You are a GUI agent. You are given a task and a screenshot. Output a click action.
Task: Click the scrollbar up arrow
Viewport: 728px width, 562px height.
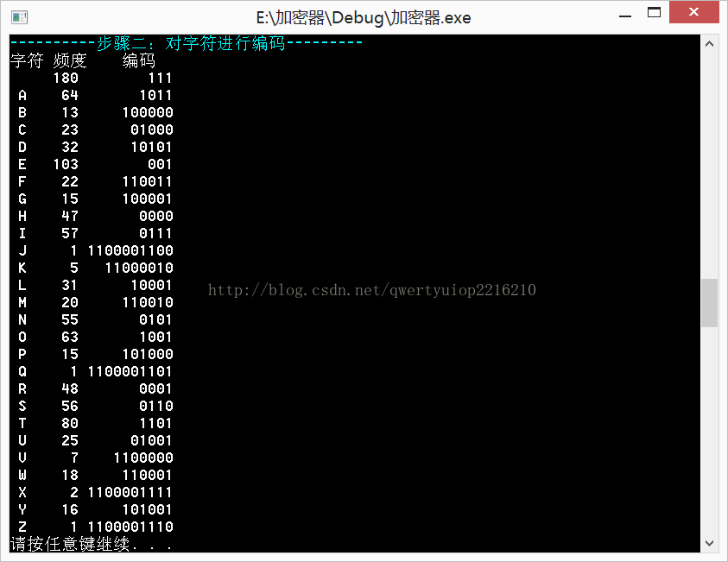709,44
